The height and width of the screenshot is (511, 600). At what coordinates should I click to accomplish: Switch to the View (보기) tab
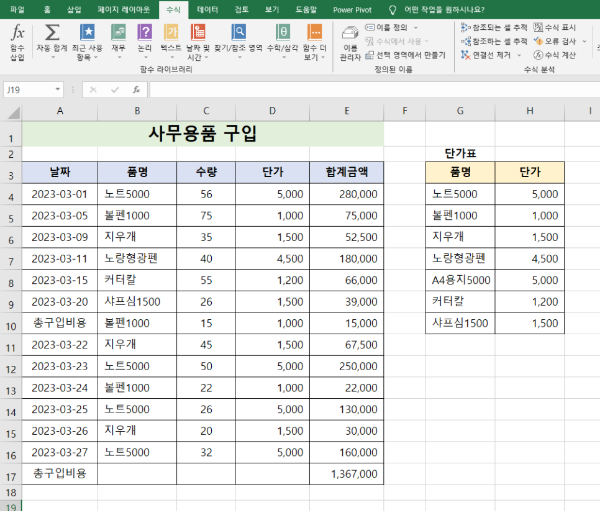[x=272, y=10]
